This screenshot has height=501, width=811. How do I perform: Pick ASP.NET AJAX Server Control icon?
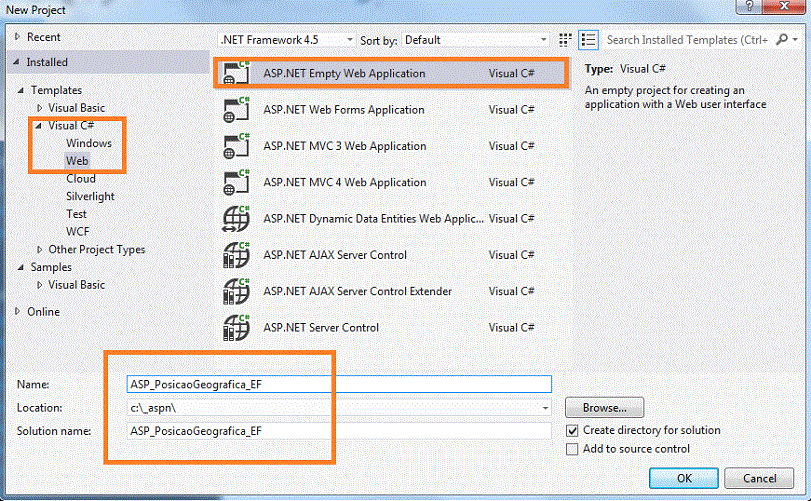(x=236, y=255)
